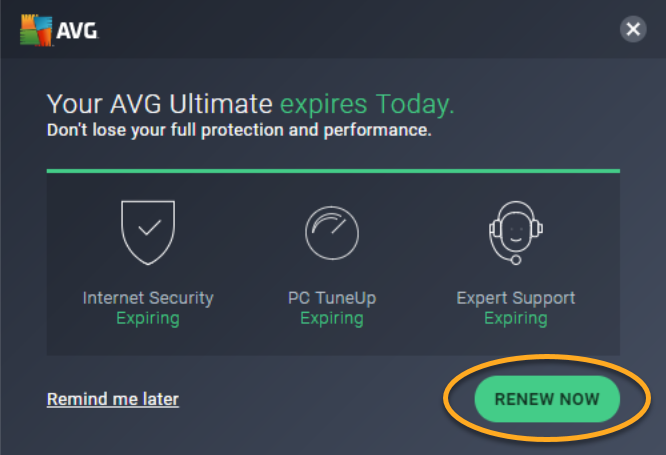666x455 pixels.
Task: Click the 'Don't lose your full protection' subtitle
Action: (x=239, y=130)
